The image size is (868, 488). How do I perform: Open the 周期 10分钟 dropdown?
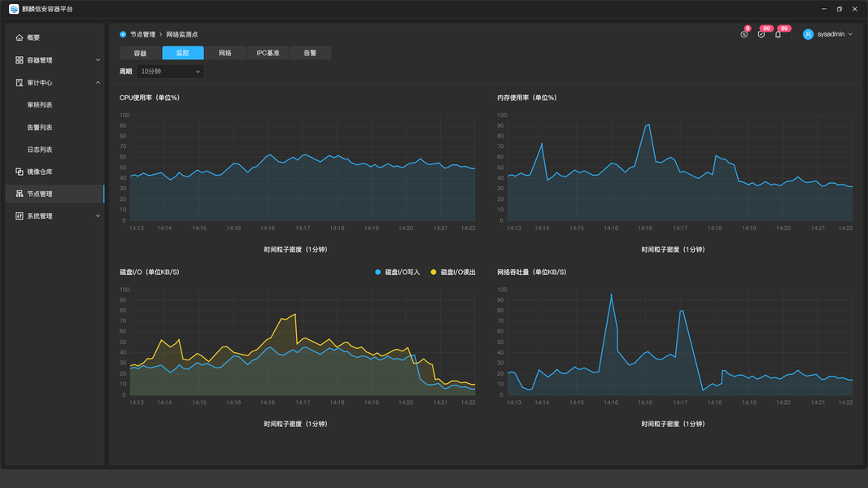(171, 72)
